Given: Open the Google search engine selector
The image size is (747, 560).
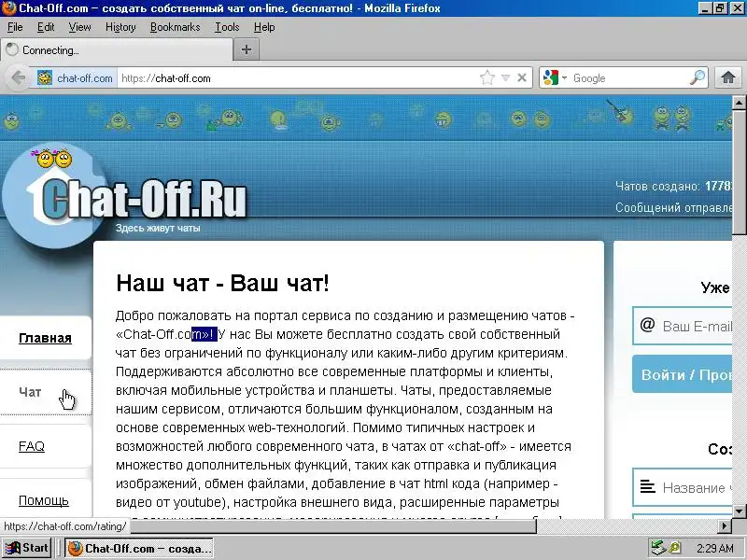Looking at the screenshot, I should tap(555, 77).
